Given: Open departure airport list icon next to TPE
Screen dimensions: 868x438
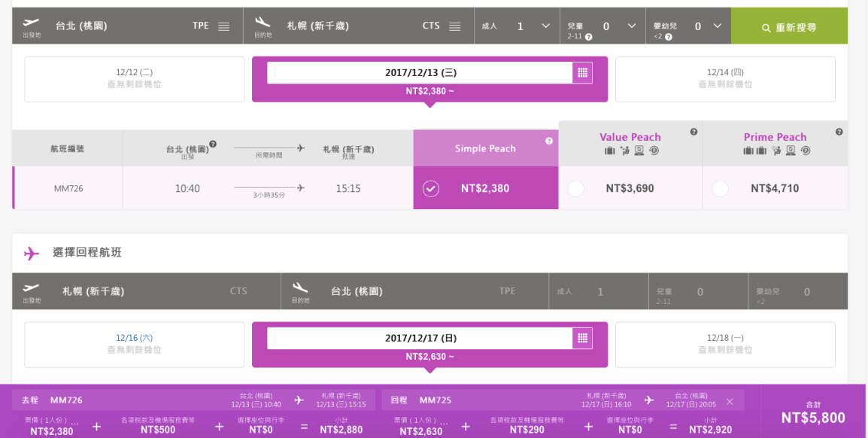Looking at the screenshot, I should (223, 26).
